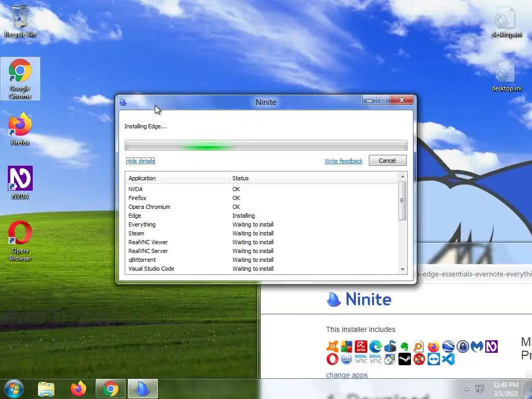
Task: Cancel the Ninite installation
Action: (x=388, y=161)
